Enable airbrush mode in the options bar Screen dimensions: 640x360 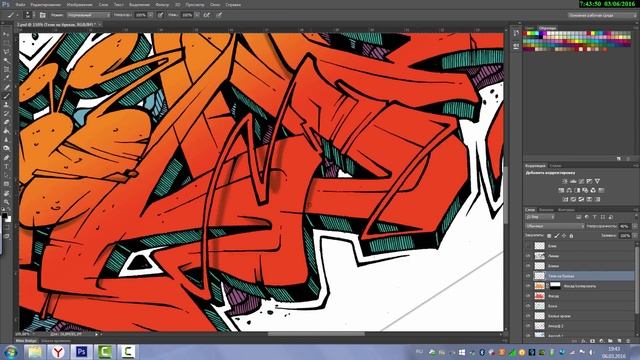pyautogui.click(x=207, y=15)
